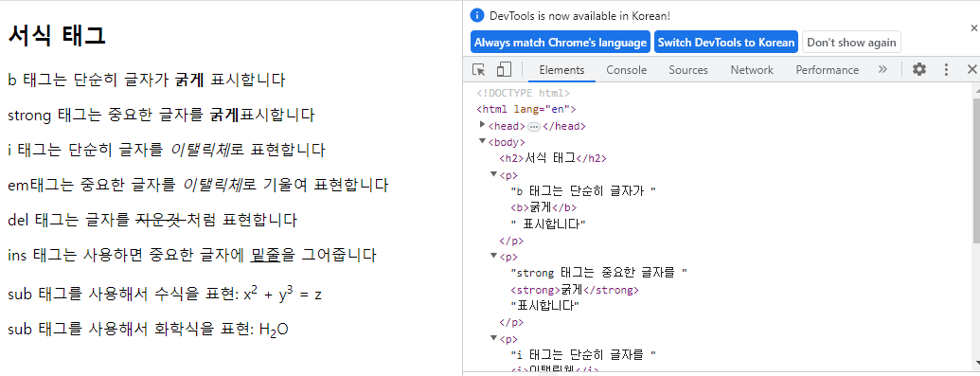Click Don't show again button
This screenshot has width=980, height=376.
pyautogui.click(x=851, y=43)
